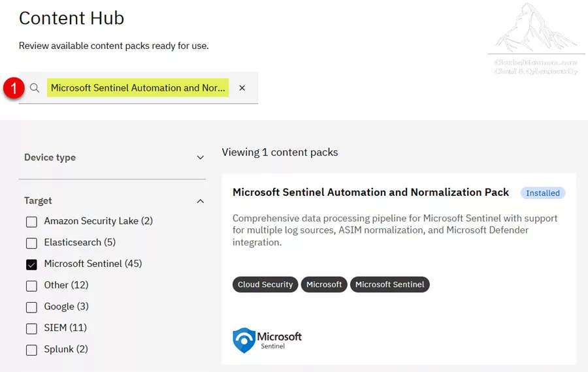The image size is (588, 372).
Task: Expand the Device type filter
Action: coord(201,157)
